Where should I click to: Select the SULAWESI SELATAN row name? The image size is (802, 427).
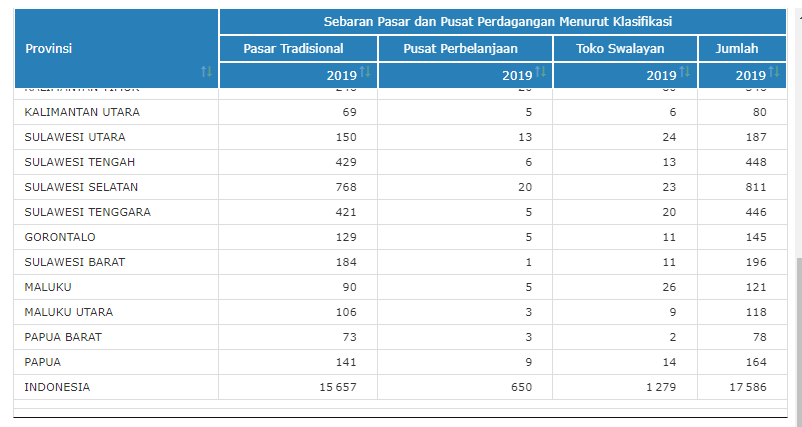click(81, 187)
